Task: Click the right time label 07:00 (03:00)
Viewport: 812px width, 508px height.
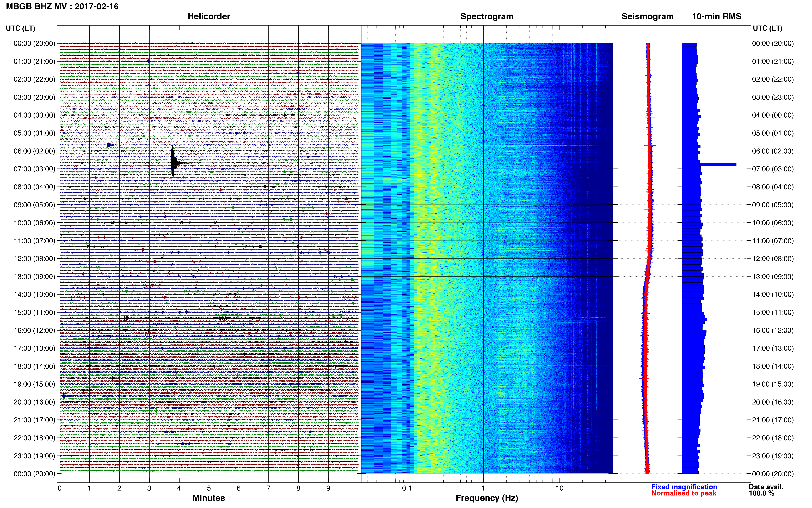Action: pyautogui.click(x=773, y=169)
